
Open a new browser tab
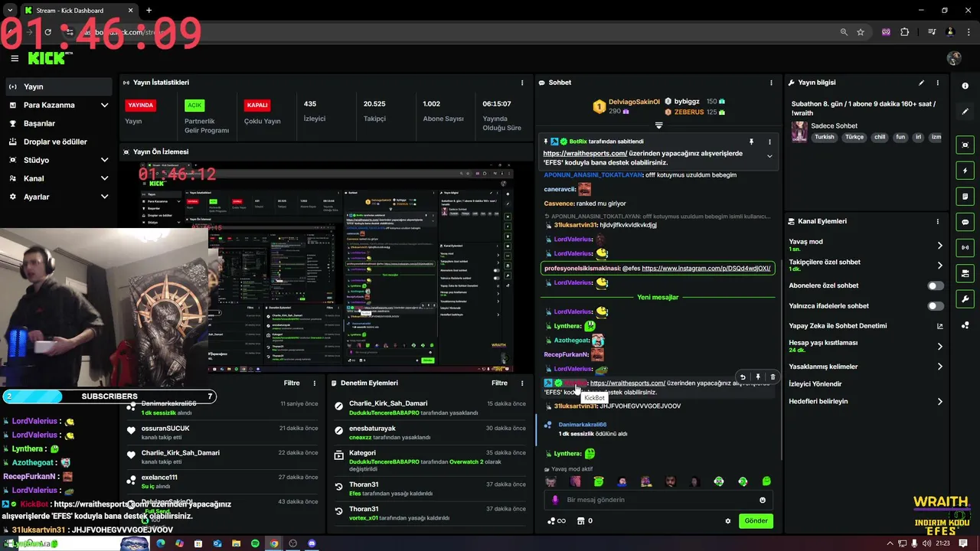coord(149,11)
